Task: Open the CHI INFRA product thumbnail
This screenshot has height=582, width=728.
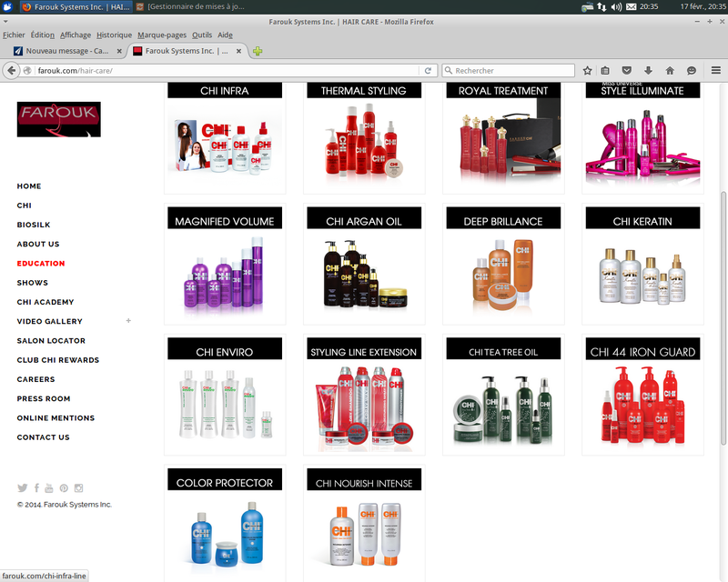Action: pyautogui.click(x=225, y=138)
